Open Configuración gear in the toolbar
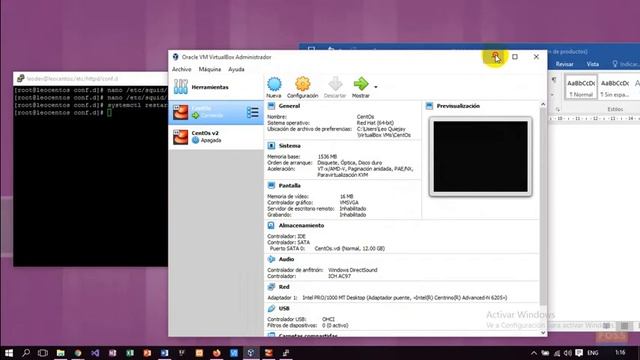Image resolution: width=640 pixels, height=360 pixels. pyautogui.click(x=302, y=87)
